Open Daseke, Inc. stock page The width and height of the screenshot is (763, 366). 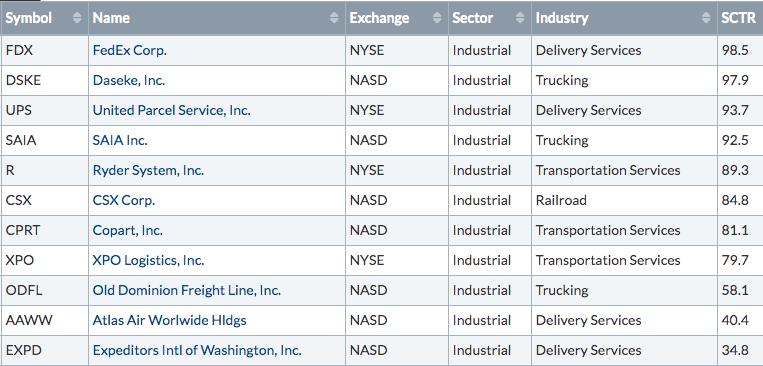[128, 80]
